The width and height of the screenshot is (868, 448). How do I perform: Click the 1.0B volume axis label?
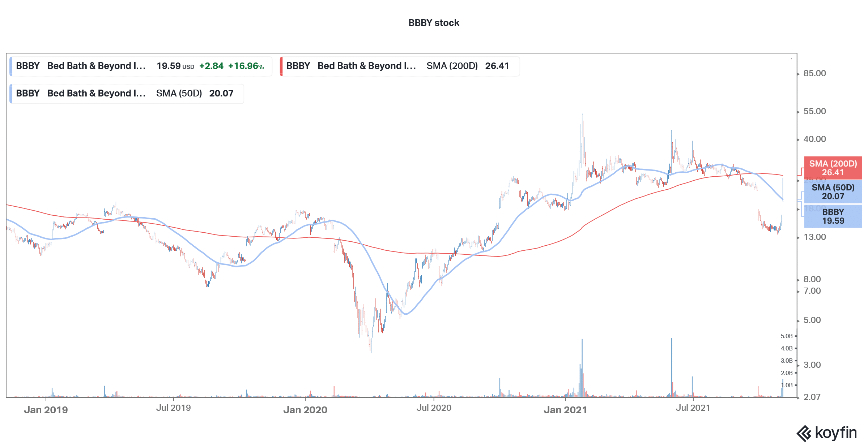(x=787, y=385)
